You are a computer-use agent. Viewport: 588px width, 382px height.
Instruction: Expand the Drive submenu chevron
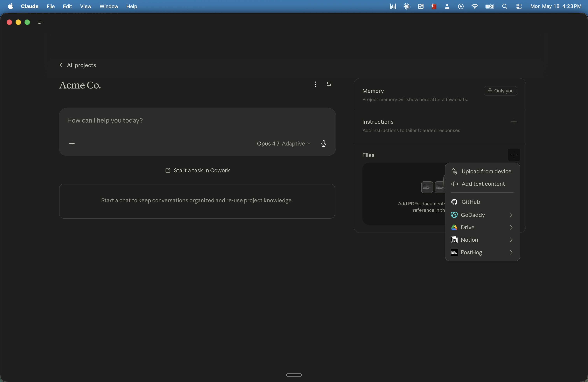pyautogui.click(x=511, y=227)
